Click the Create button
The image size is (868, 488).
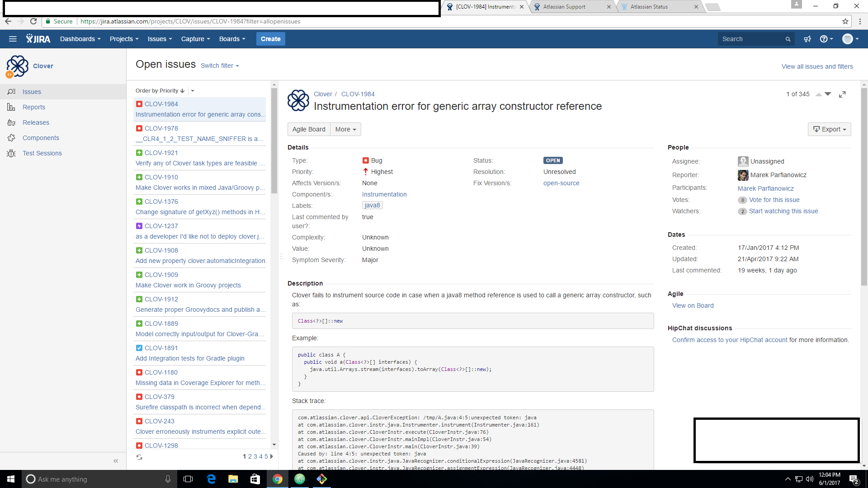tap(270, 39)
